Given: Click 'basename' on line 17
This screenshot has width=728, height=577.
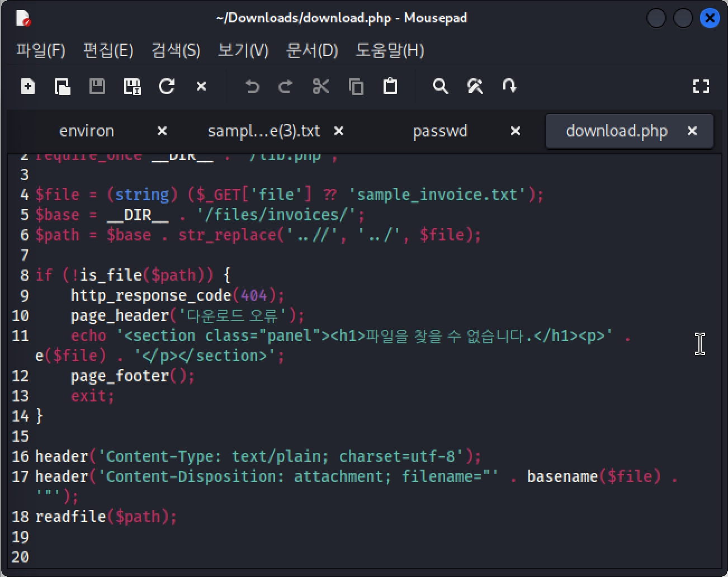Looking at the screenshot, I should point(562,476).
